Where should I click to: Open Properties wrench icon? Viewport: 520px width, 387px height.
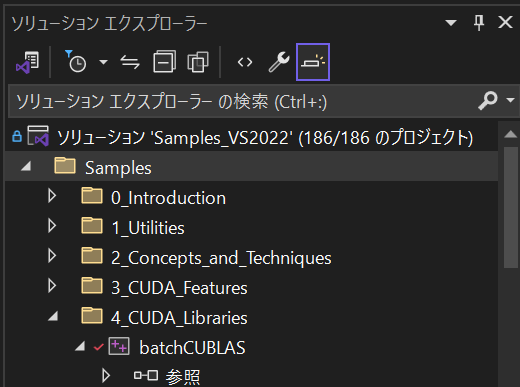pos(279,62)
